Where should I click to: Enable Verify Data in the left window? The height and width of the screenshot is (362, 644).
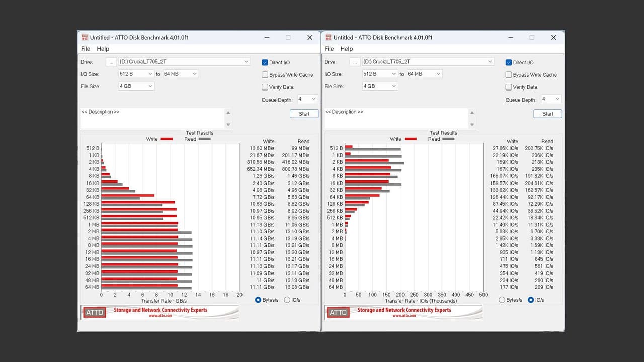[265, 87]
